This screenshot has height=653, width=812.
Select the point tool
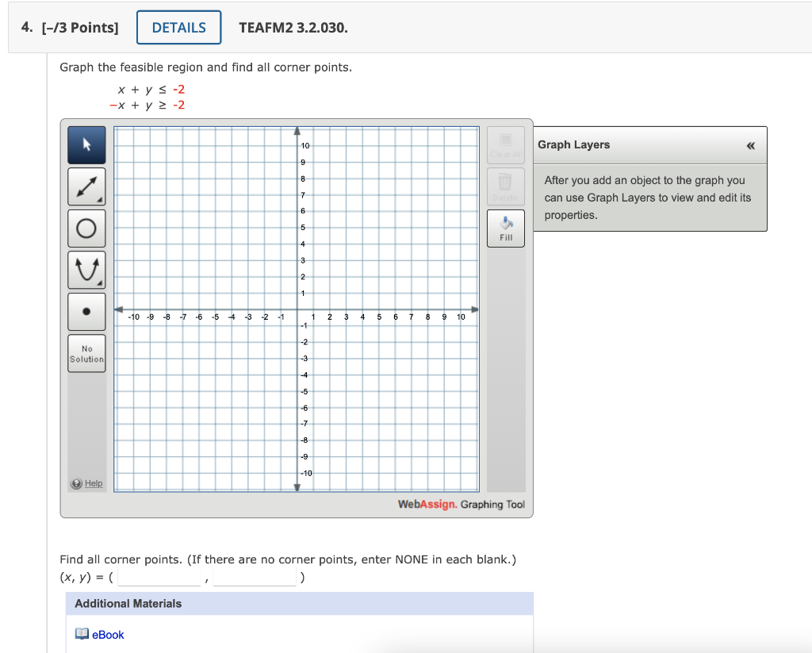click(86, 312)
